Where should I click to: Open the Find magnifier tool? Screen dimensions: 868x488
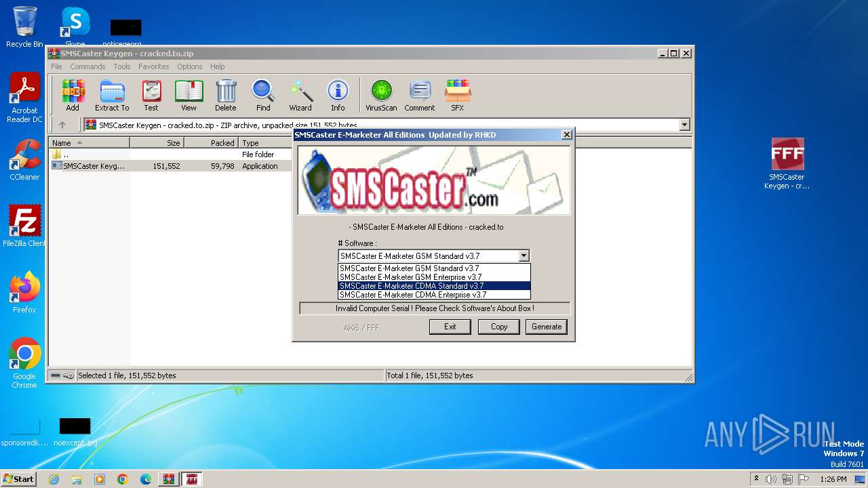click(263, 95)
